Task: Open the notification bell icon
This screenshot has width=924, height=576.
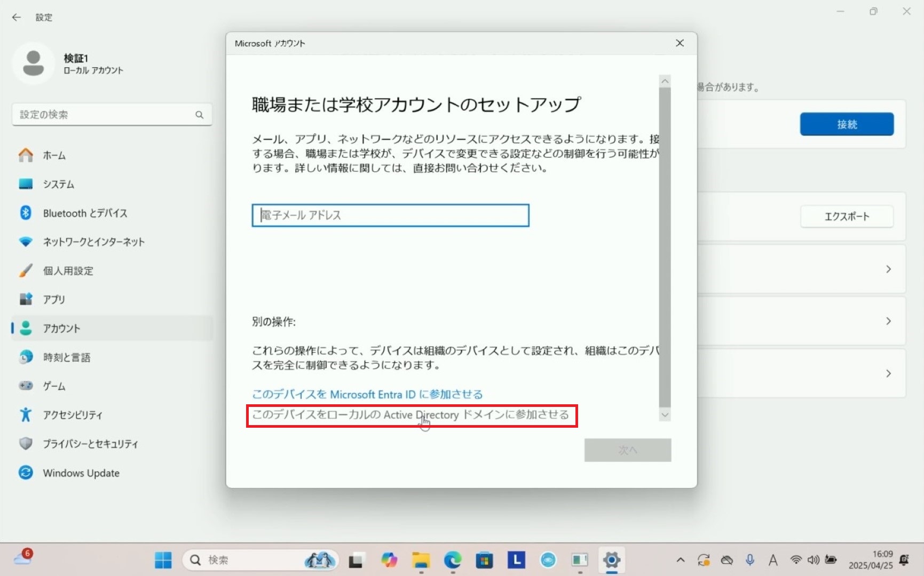Action: (904, 560)
